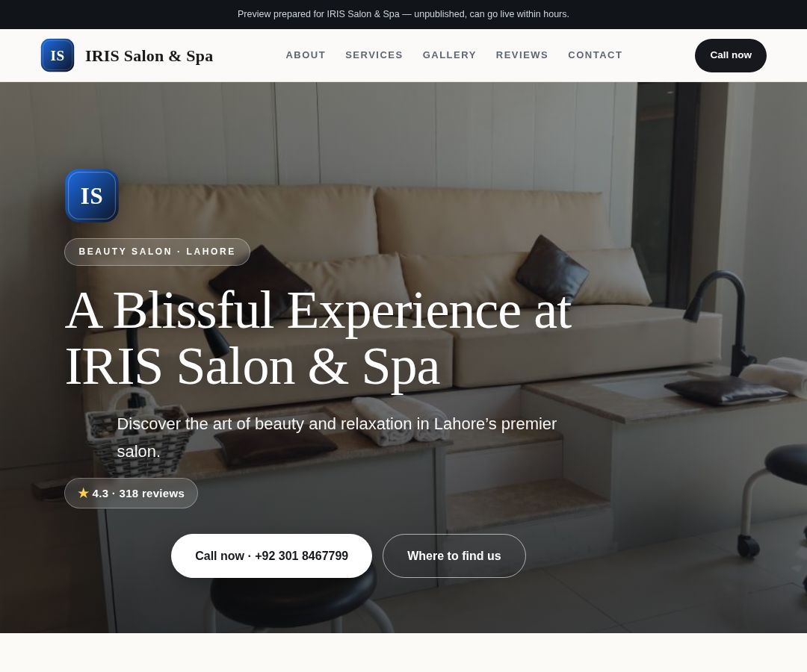Click the large IS logo badge in hero
The height and width of the screenshot is (672, 807).
pos(92,196)
